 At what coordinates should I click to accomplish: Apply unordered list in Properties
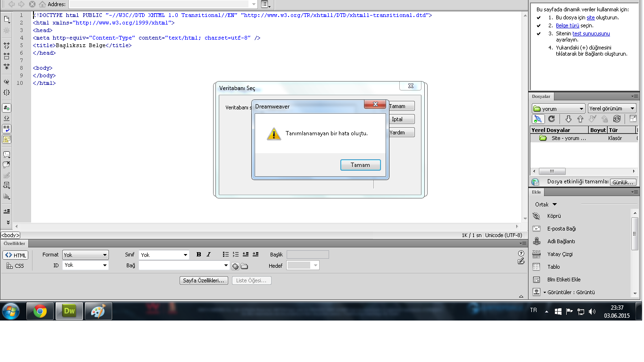coord(226,255)
